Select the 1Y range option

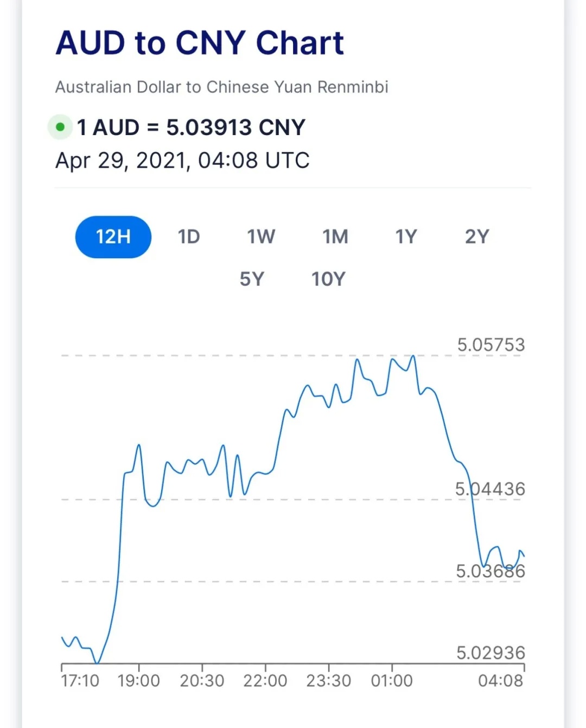click(406, 237)
